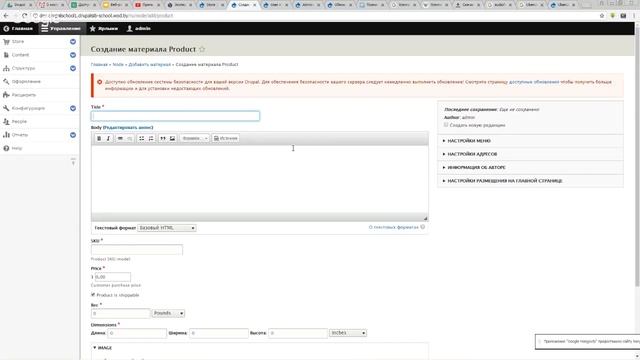Click the text formats help icon
Viewport: 640px width, 360px height.
click(x=423, y=227)
